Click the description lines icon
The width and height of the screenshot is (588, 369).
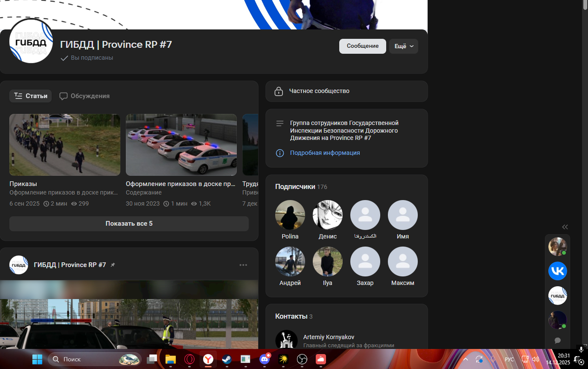[280, 124]
